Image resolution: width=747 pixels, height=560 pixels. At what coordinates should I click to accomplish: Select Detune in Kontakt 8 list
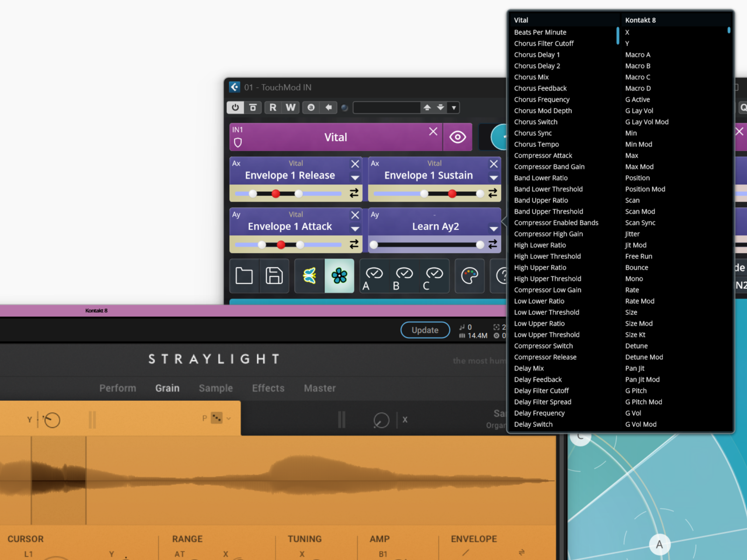(636, 346)
